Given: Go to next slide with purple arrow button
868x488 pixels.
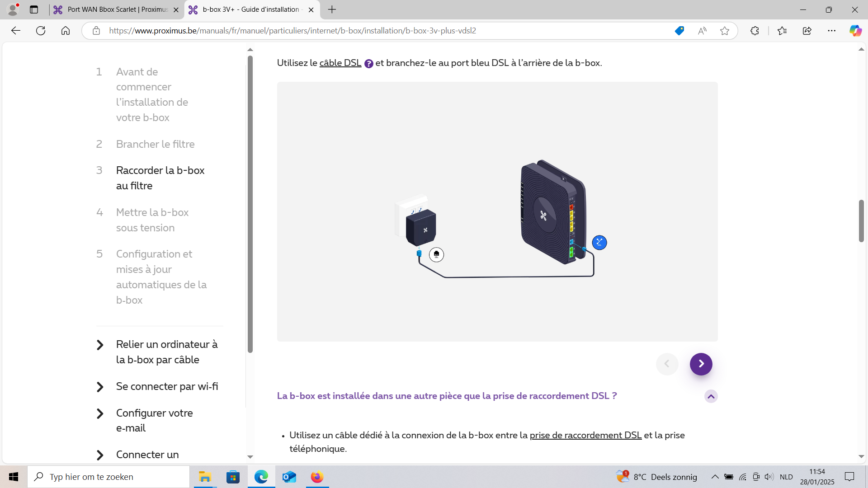Looking at the screenshot, I should point(701,364).
